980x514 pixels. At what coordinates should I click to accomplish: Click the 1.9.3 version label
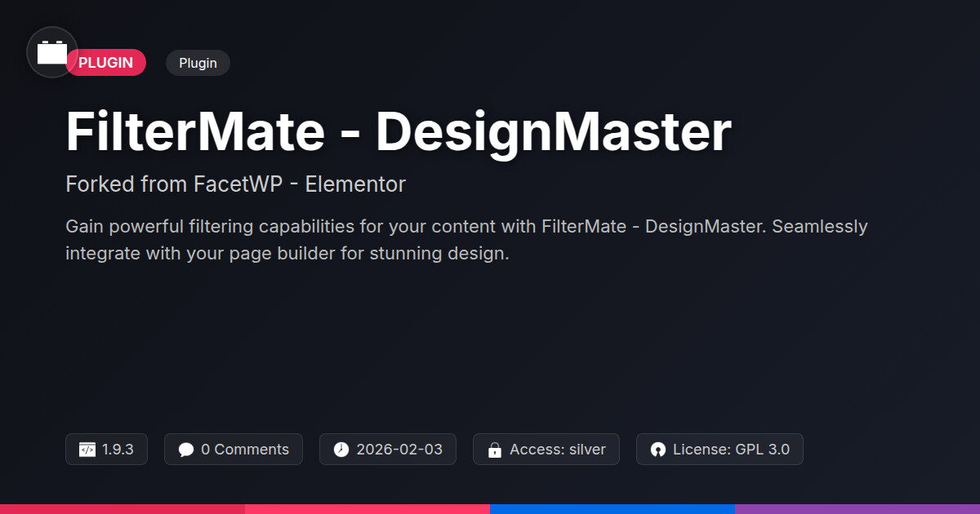118,450
